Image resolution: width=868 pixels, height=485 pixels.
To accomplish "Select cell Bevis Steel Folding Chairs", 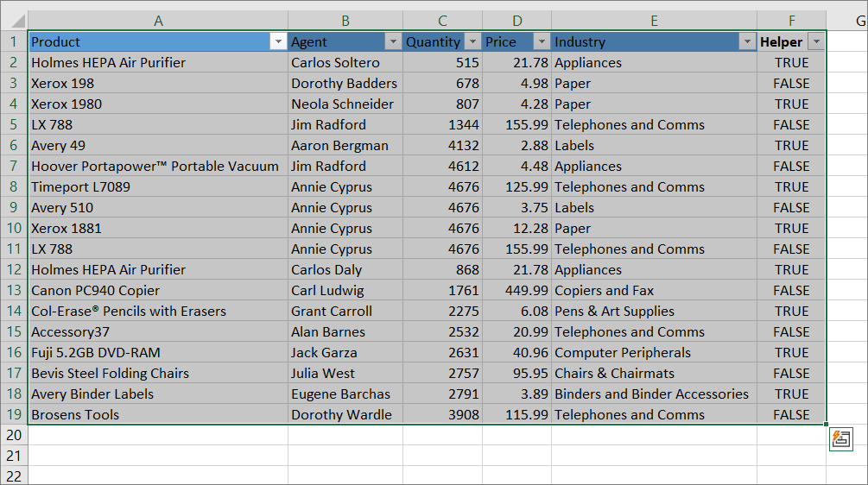I will [158, 374].
